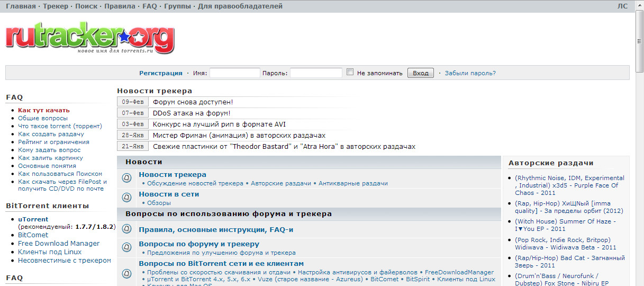This screenshot has width=644, height=286.
Task: Open Вопросы по BitTorrent сети forum
Action: pyautogui.click(x=221, y=263)
